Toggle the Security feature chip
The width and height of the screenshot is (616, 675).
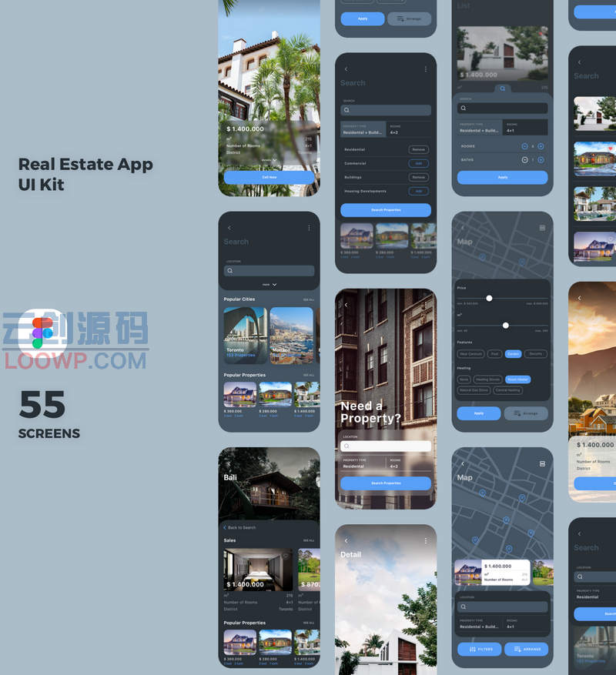[x=536, y=354]
